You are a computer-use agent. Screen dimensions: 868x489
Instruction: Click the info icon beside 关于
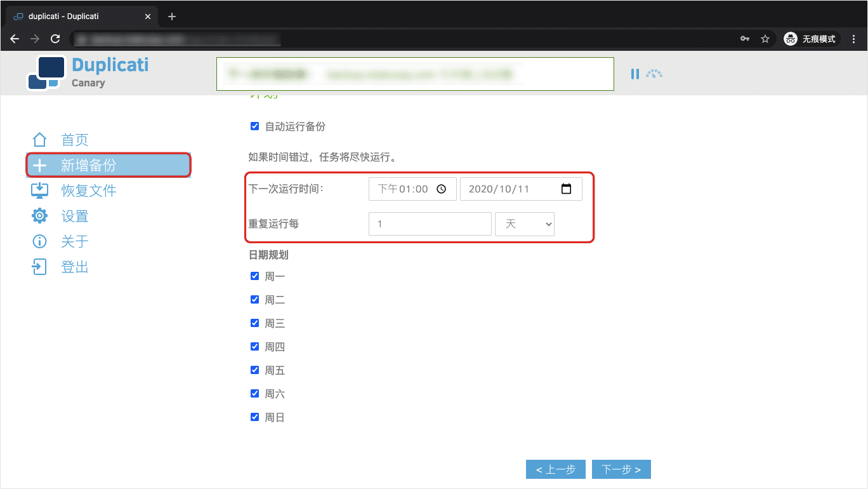point(39,241)
